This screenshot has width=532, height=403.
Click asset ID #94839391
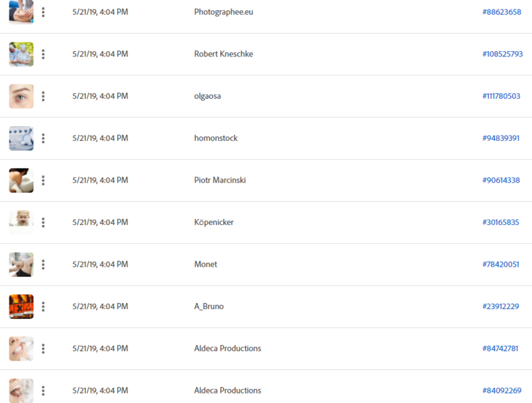click(x=500, y=138)
